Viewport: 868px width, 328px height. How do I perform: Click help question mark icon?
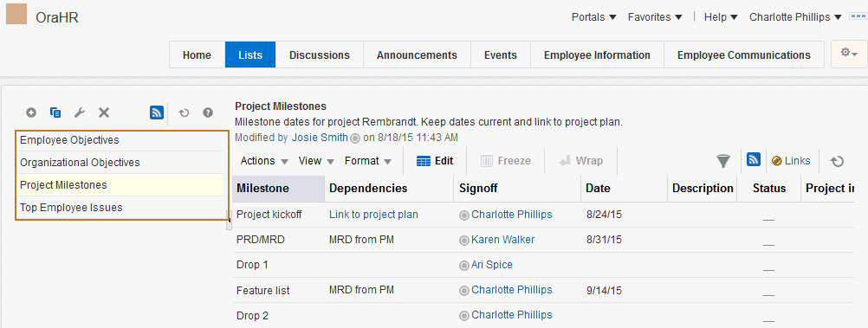(x=208, y=113)
